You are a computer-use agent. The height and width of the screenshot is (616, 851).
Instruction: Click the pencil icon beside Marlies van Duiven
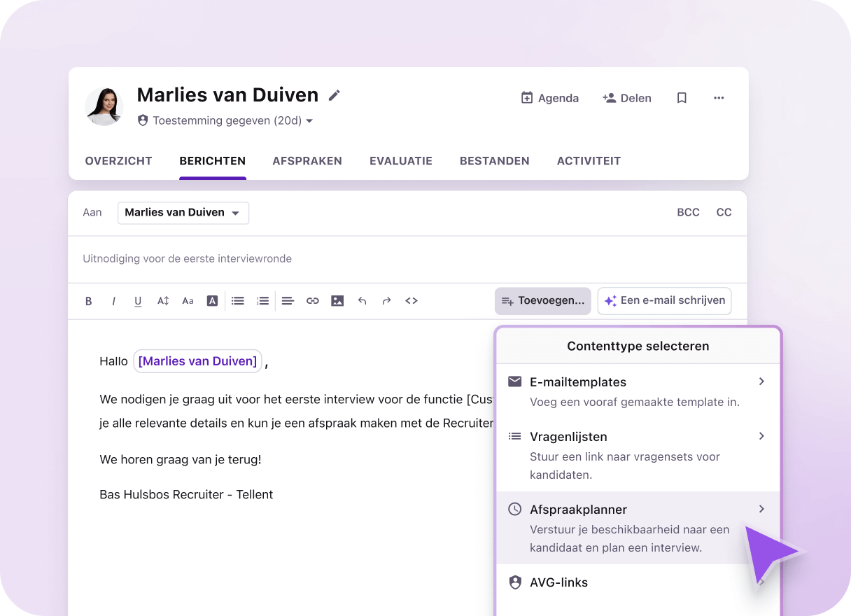[x=335, y=94]
